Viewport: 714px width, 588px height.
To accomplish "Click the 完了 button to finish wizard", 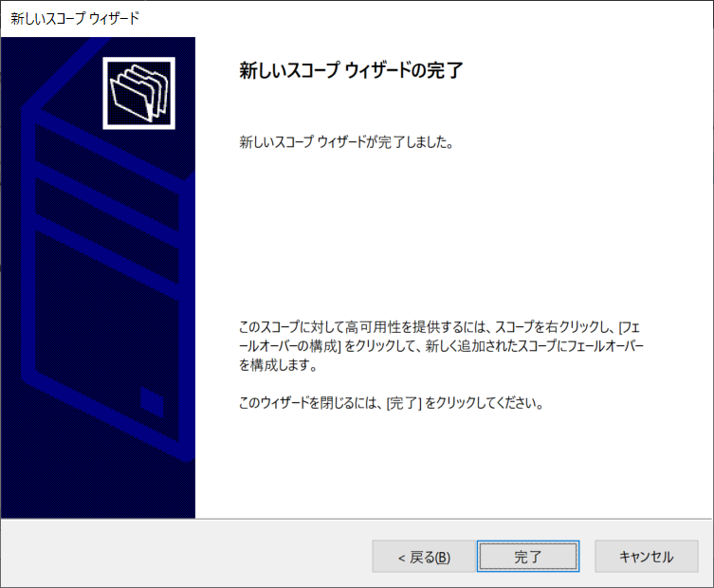I will click(x=528, y=556).
